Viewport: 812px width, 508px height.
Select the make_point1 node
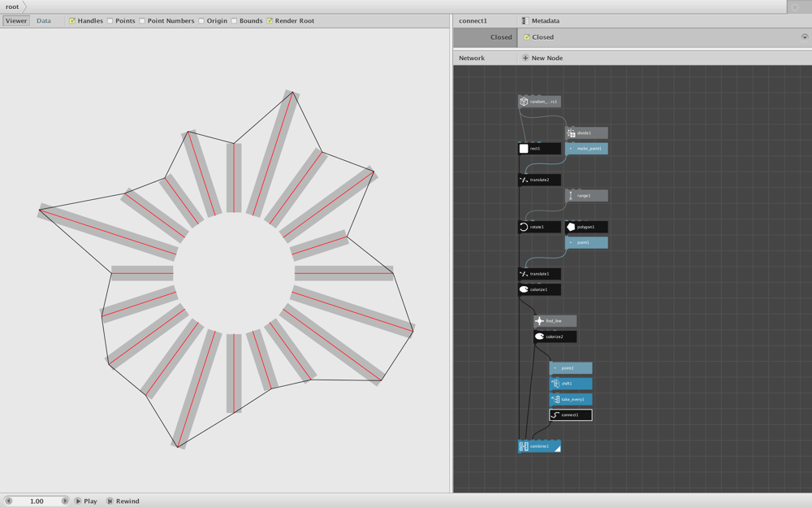click(x=586, y=149)
